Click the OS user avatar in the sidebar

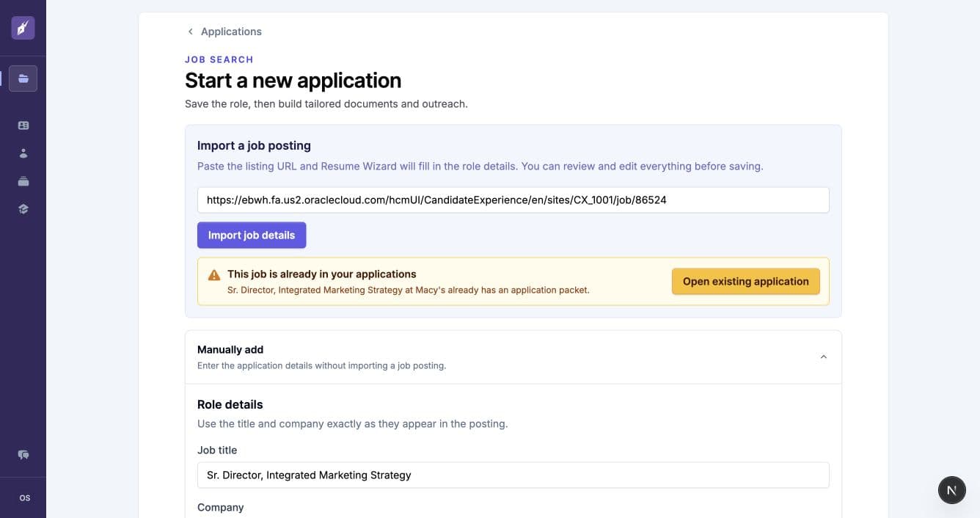tap(24, 497)
